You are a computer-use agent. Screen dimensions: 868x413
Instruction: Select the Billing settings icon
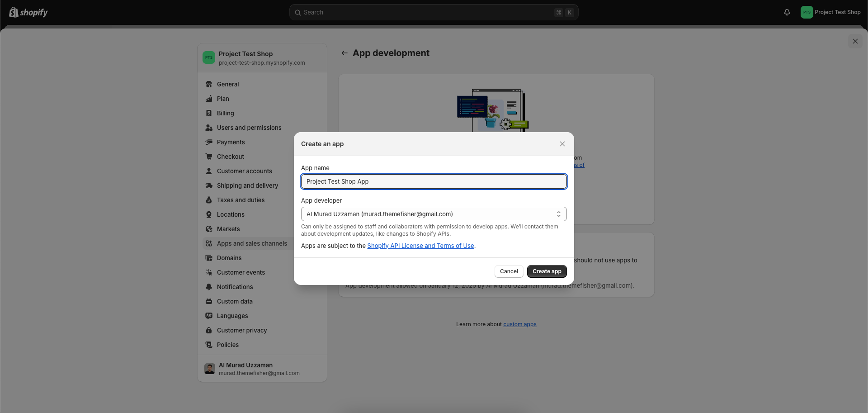click(208, 113)
